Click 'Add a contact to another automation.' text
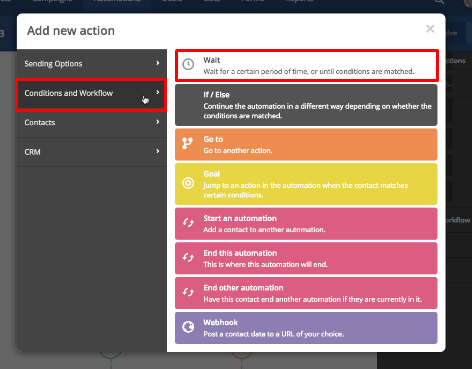 coord(264,230)
